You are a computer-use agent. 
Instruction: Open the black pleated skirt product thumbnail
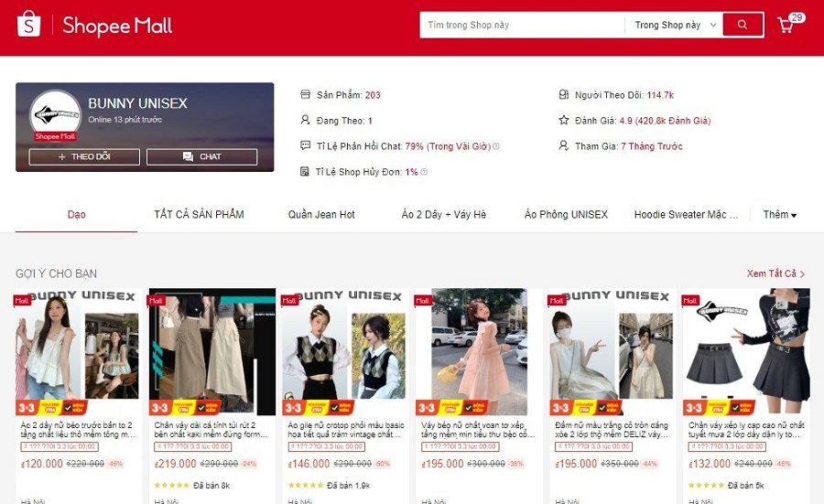748,352
